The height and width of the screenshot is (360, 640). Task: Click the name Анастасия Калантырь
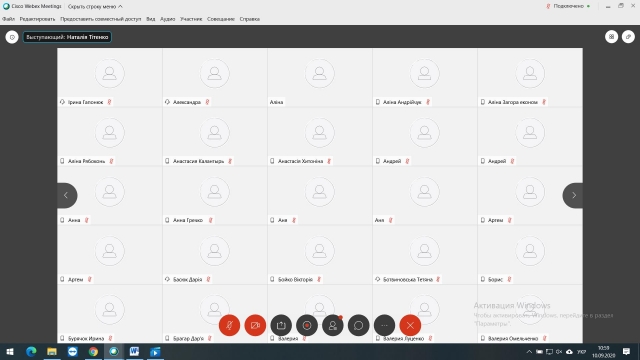pos(198,161)
